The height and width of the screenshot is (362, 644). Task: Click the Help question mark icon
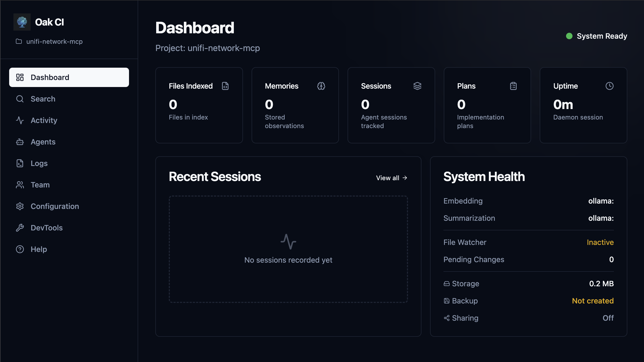tap(20, 249)
